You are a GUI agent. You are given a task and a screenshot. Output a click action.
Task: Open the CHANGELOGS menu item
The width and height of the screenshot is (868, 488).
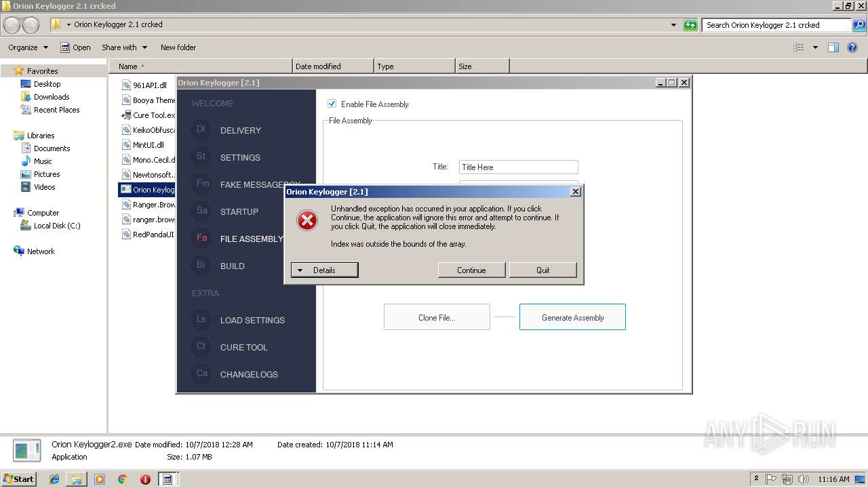click(x=249, y=374)
